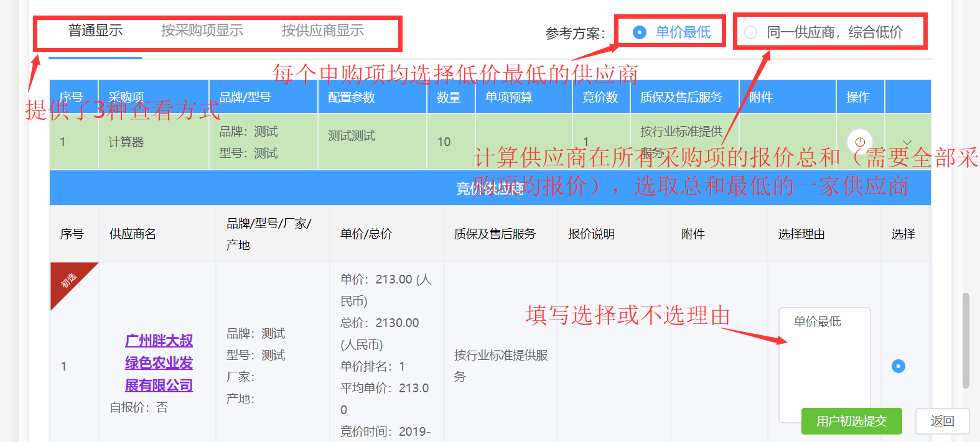
Task: Expand the 计算器 row chevron
Action: click(907, 142)
